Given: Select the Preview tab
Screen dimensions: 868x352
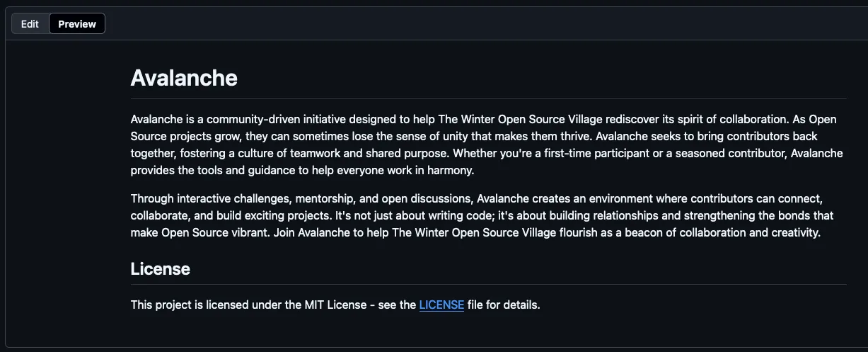Looking at the screenshot, I should pyautogui.click(x=77, y=24).
